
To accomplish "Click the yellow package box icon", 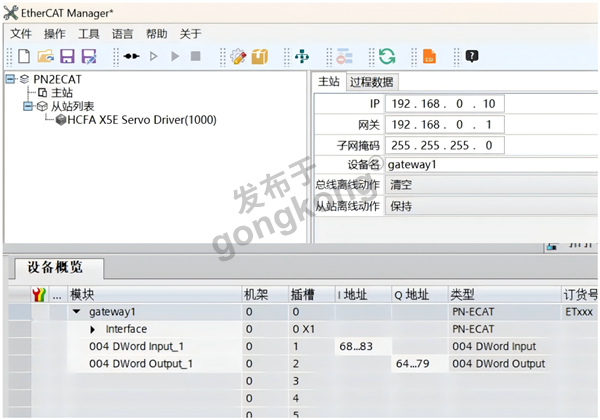I will [x=260, y=56].
